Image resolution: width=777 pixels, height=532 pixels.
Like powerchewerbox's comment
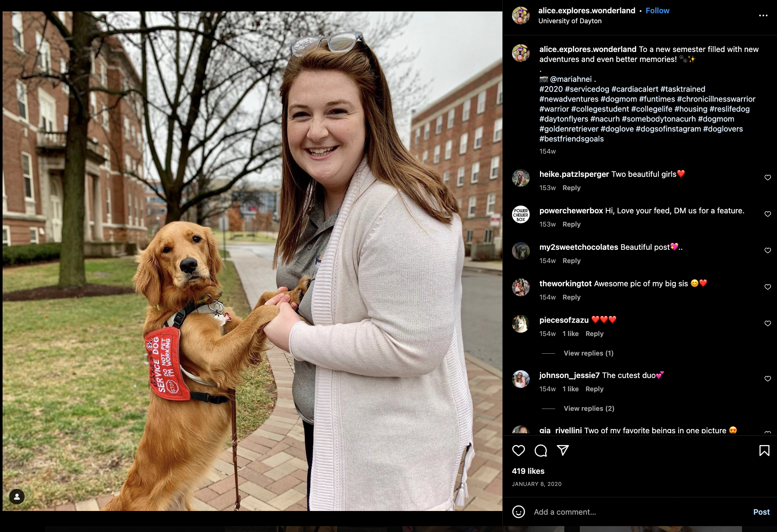[x=767, y=214]
